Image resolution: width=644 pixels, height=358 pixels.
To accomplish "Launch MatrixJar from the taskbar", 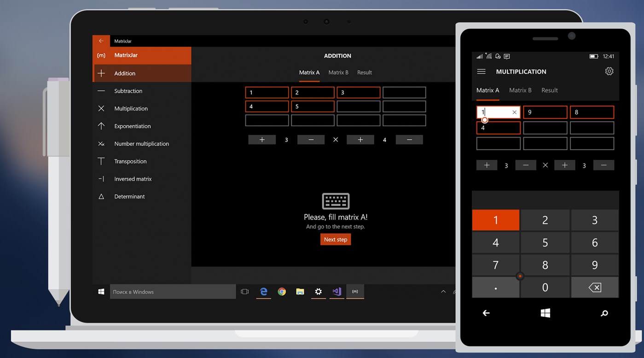I will pyautogui.click(x=355, y=292).
